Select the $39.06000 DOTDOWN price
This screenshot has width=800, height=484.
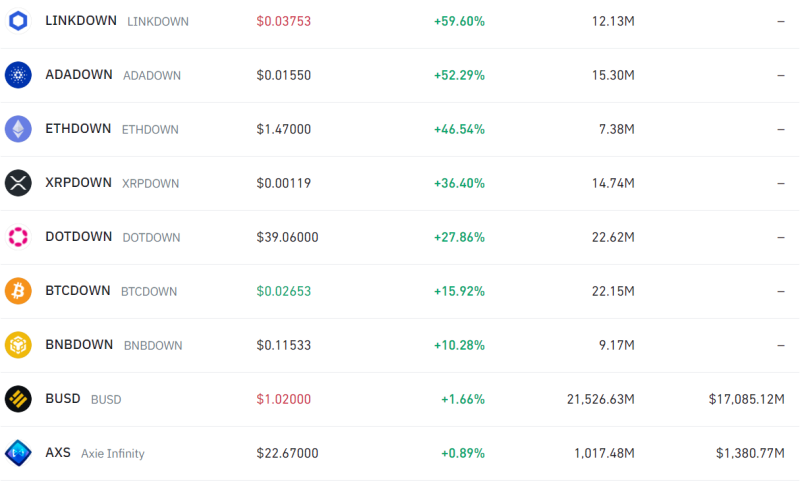pyautogui.click(x=287, y=238)
